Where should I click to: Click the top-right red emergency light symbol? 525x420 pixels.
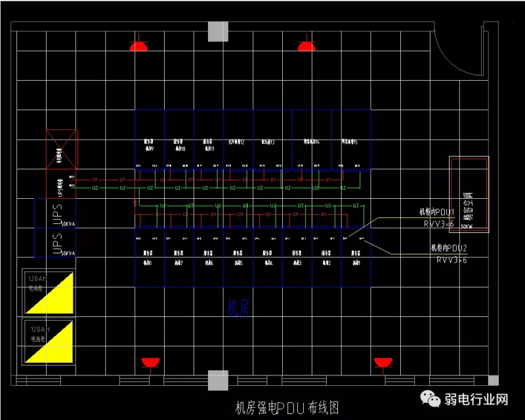(306, 47)
